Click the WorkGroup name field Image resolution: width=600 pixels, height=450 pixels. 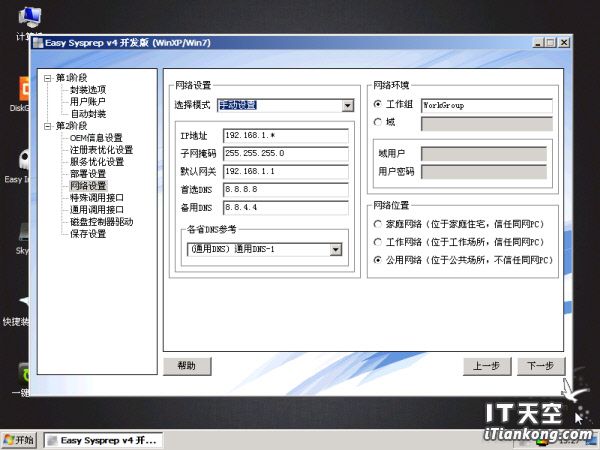(487, 105)
